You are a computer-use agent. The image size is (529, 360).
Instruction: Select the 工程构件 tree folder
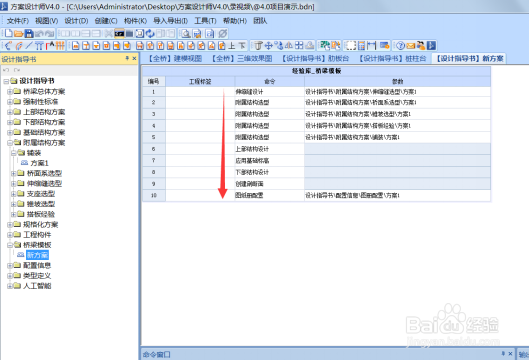(37, 235)
